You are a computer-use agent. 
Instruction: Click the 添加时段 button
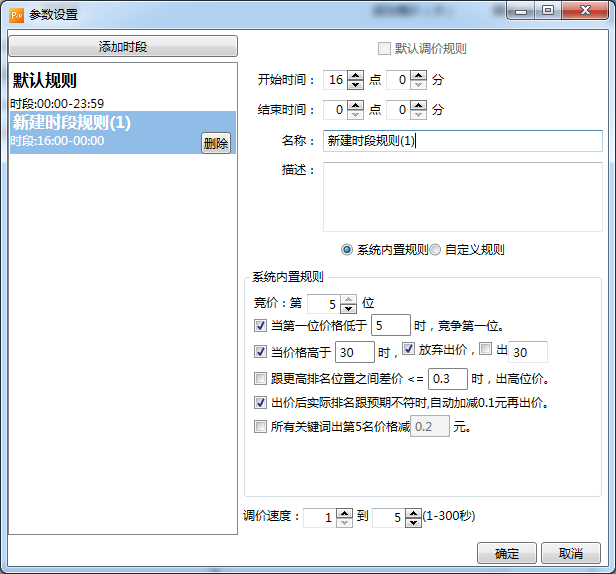(123, 46)
